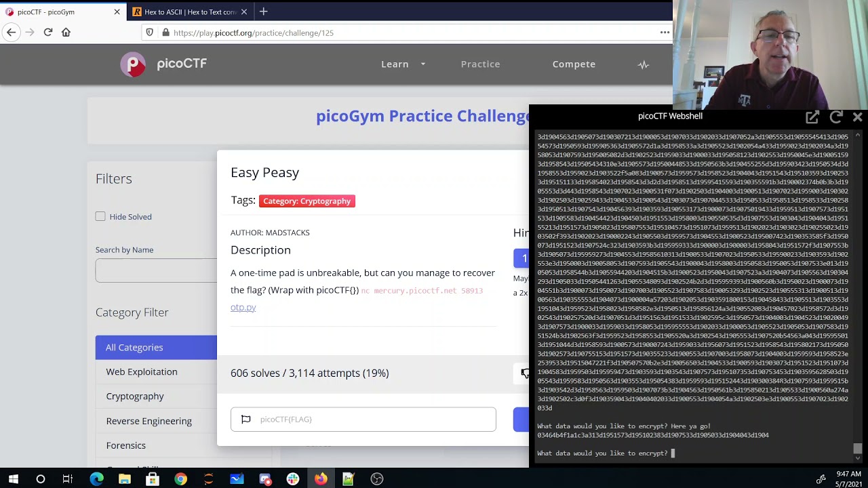The height and width of the screenshot is (488, 868).
Task: Pop out the Webshell in new window
Action: coord(812,117)
